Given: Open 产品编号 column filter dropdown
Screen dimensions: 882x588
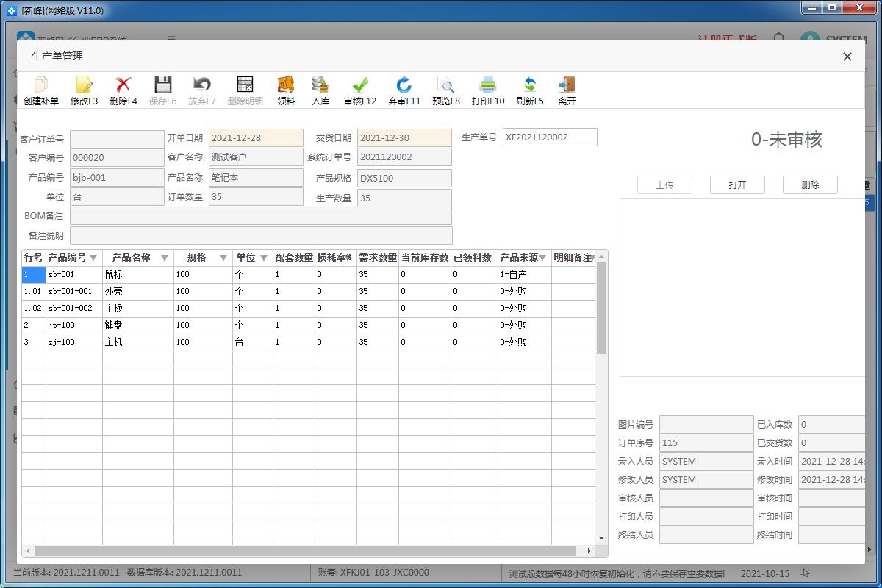Looking at the screenshot, I should coord(93,258).
